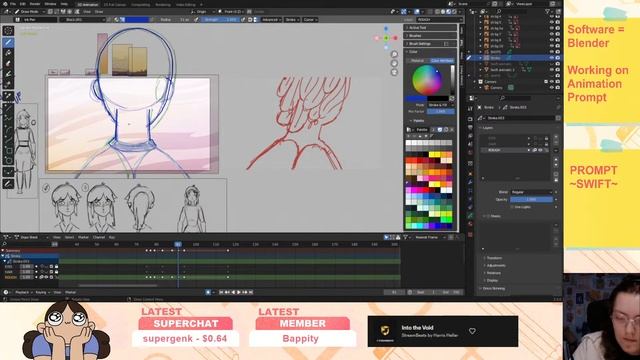This screenshot has height=360, width=640.
Task: Select the Cutter tool
Action: coord(8,85)
